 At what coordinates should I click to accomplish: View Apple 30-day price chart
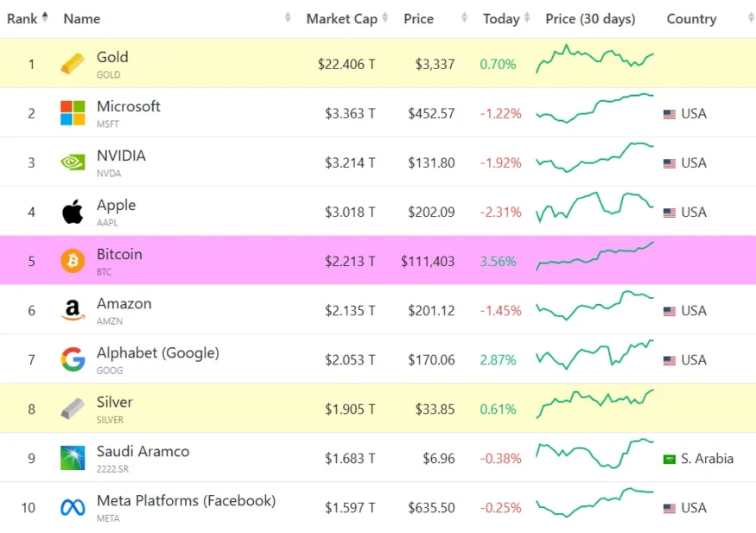(594, 207)
